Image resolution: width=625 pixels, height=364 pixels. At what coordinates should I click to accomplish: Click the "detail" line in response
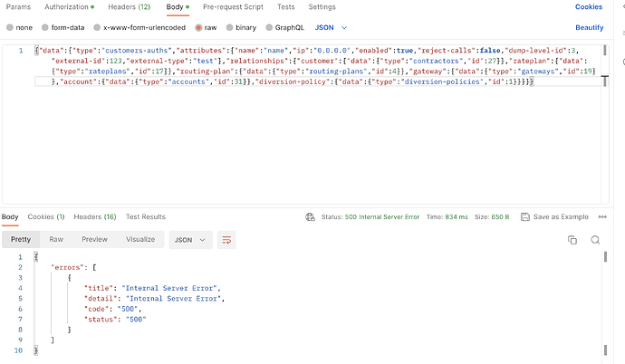pyautogui.click(x=154, y=298)
